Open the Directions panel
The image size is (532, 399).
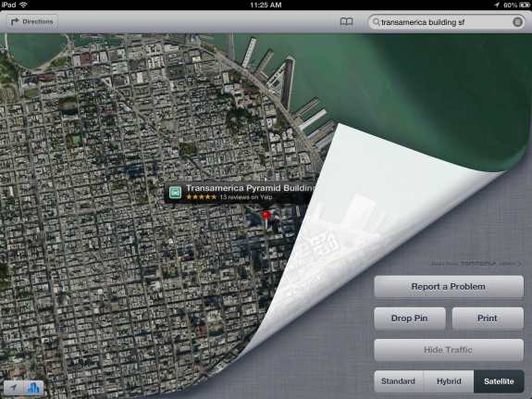tap(31, 21)
